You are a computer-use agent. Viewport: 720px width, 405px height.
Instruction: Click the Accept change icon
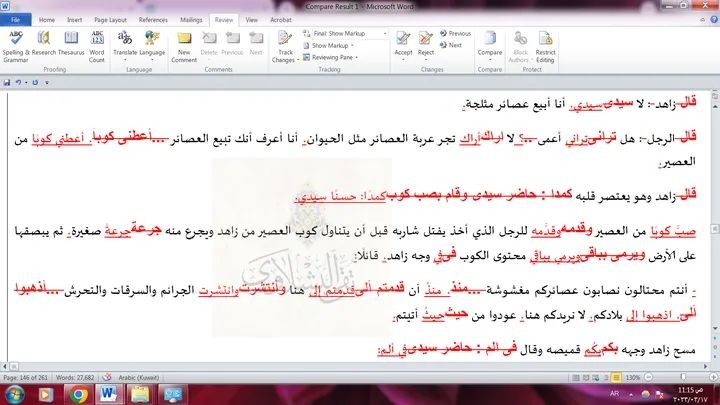click(403, 38)
